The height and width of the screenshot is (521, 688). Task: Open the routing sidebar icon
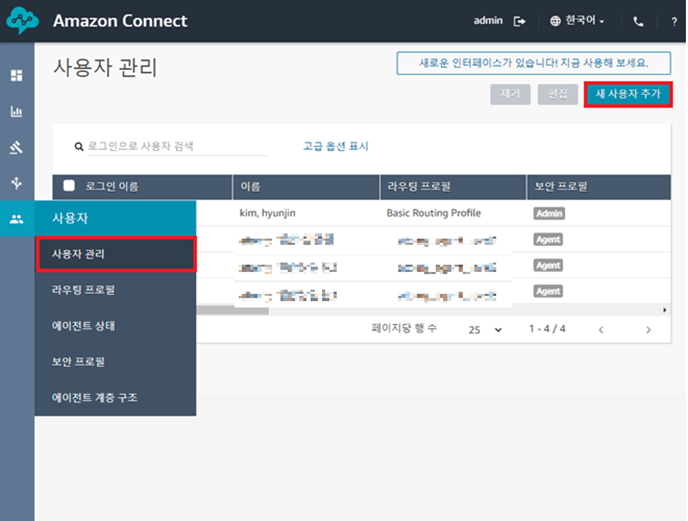[x=17, y=147]
